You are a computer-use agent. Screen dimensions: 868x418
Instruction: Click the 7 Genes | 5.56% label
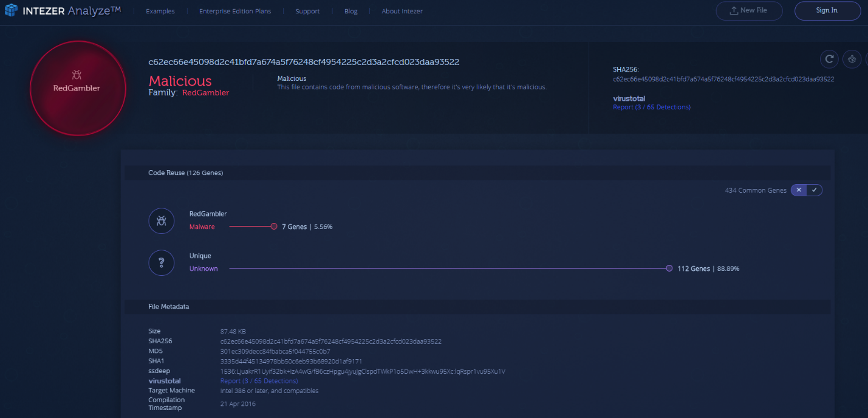tap(307, 227)
